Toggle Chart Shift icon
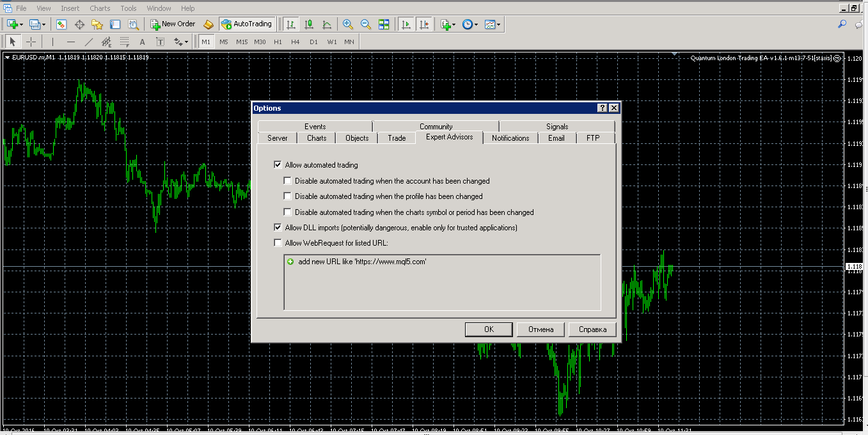The width and height of the screenshot is (868, 435). (x=423, y=24)
